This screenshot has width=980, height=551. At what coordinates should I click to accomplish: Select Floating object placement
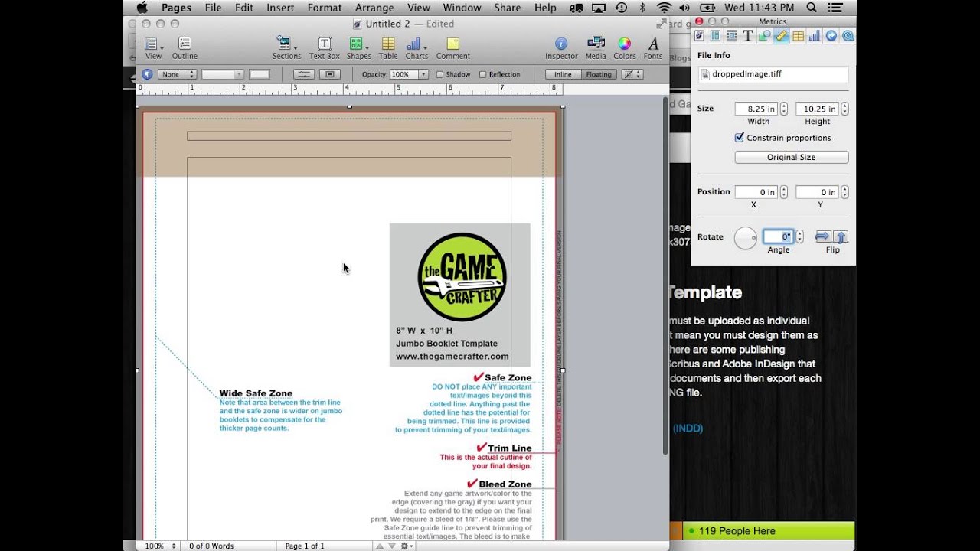(x=599, y=74)
